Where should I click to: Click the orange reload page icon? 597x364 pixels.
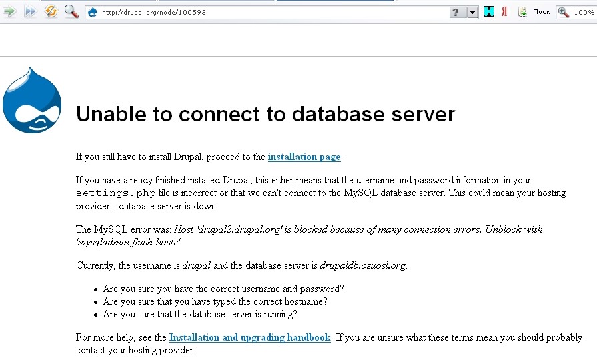coord(51,11)
